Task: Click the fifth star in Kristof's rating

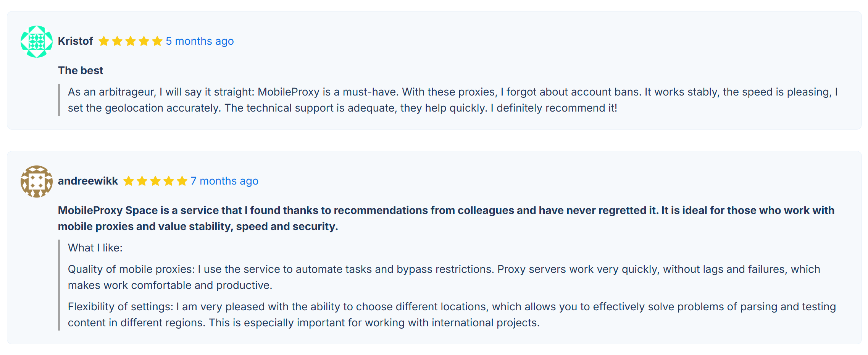Action: 157,41
